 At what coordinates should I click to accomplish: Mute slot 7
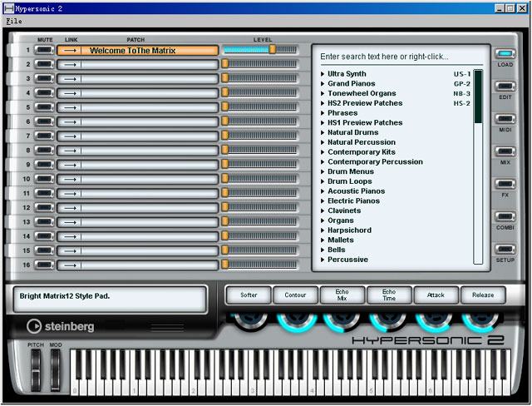coord(44,136)
